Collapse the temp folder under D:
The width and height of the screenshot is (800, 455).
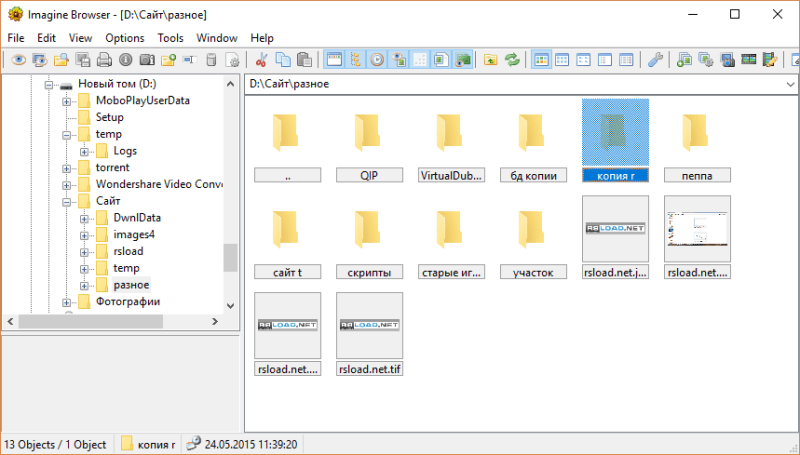click(x=66, y=135)
